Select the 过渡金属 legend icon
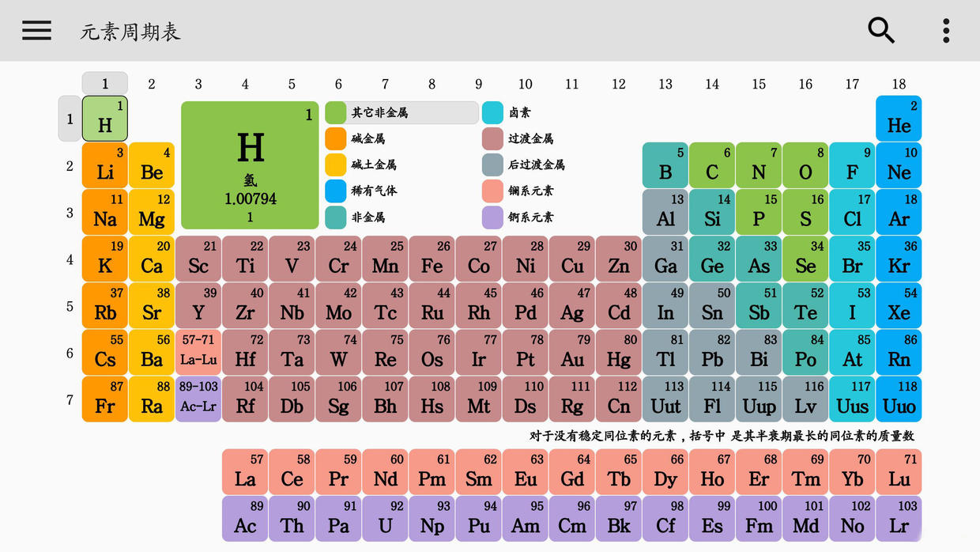 [492, 138]
